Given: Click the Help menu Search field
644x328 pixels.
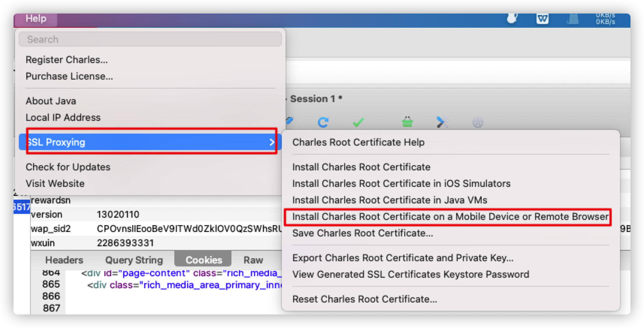Looking at the screenshot, I should [150, 39].
